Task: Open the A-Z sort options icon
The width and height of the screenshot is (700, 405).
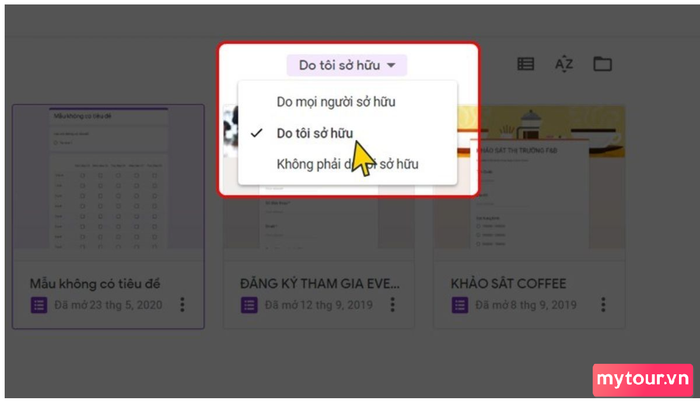Action: click(564, 64)
